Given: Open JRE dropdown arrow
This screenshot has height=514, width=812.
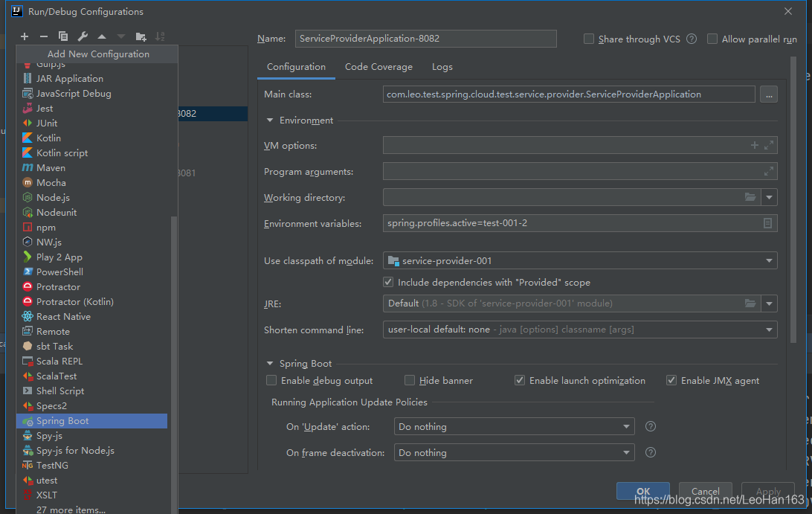Looking at the screenshot, I should pos(769,303).
